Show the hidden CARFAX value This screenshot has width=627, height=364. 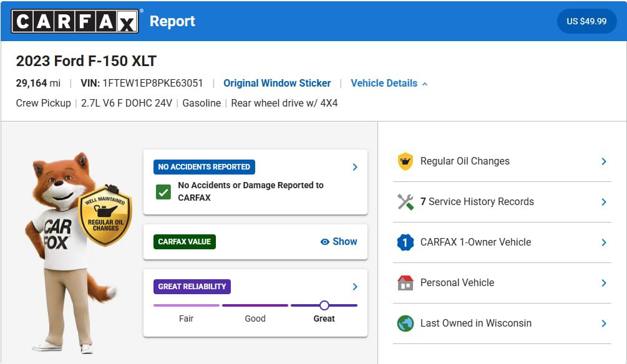coord(339,242)
